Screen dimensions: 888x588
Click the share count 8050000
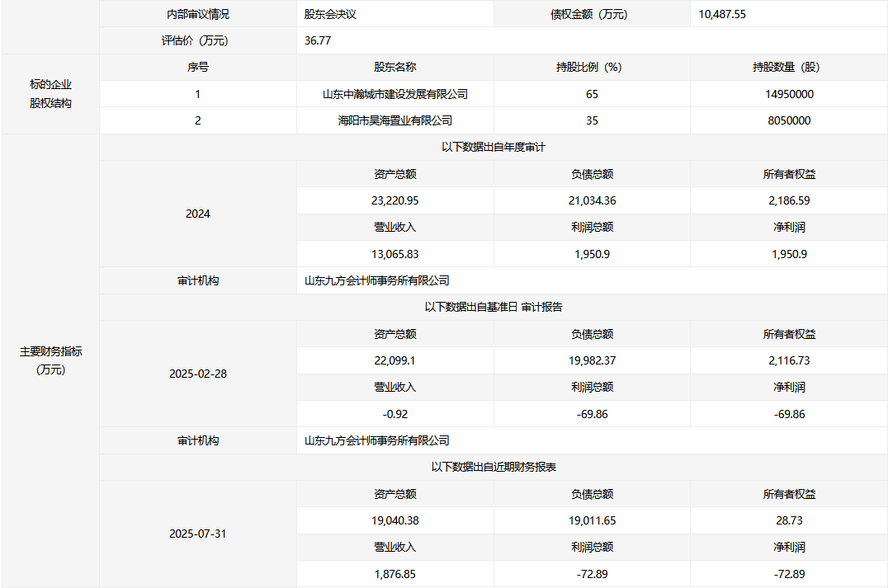pyautogui.click(x=788, y=120)
